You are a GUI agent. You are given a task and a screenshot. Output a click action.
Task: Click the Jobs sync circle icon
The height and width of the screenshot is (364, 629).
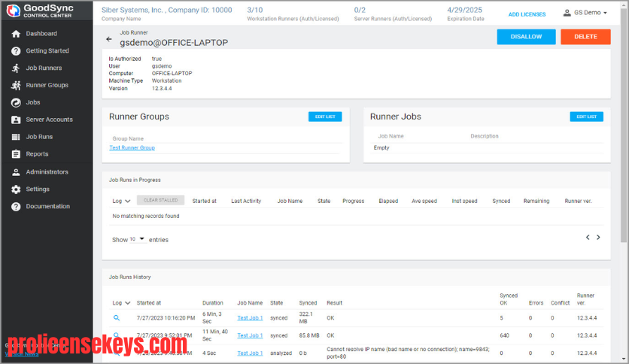coord(16,102)
